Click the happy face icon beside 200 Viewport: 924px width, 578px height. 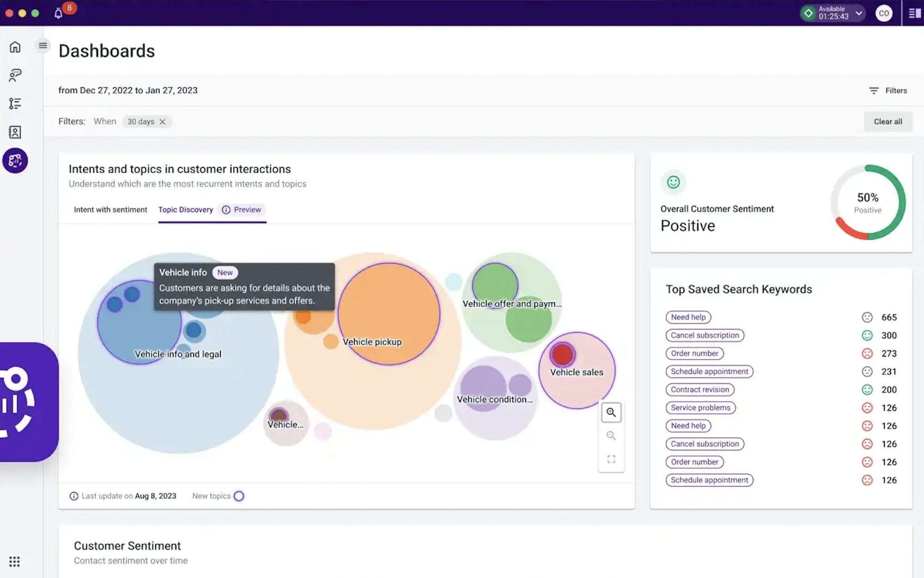(x=867, y=389)
